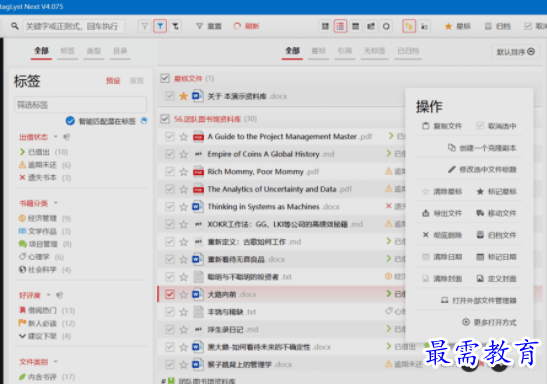Click 导出文件 export action
Image resolution: width=547 pixels, height=384 pixels.
click(442, 213)
